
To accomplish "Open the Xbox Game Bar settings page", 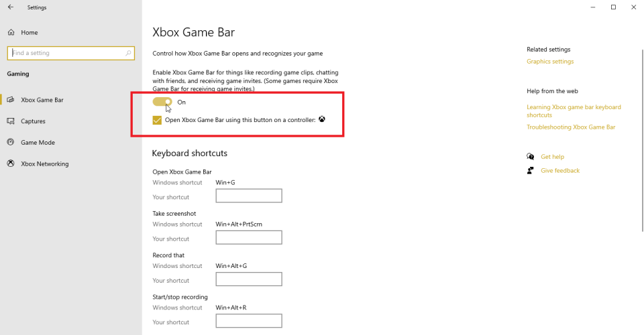I will click(42, 100).
